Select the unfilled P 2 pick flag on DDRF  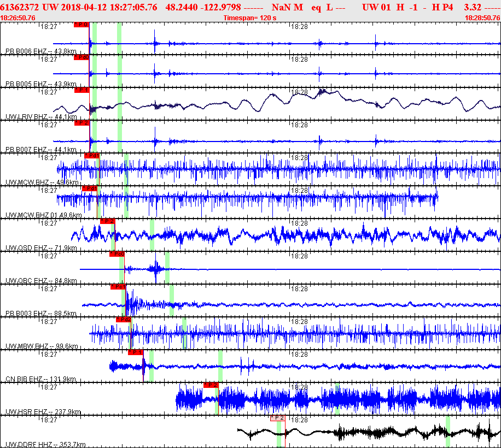pos(278,418)
